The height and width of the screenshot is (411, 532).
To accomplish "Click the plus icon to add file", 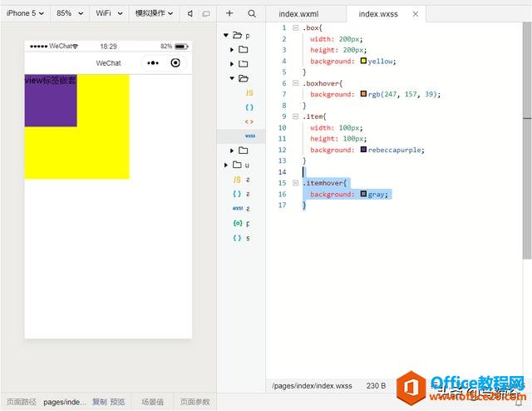I will pyautogui.click(x=230, y=13).
